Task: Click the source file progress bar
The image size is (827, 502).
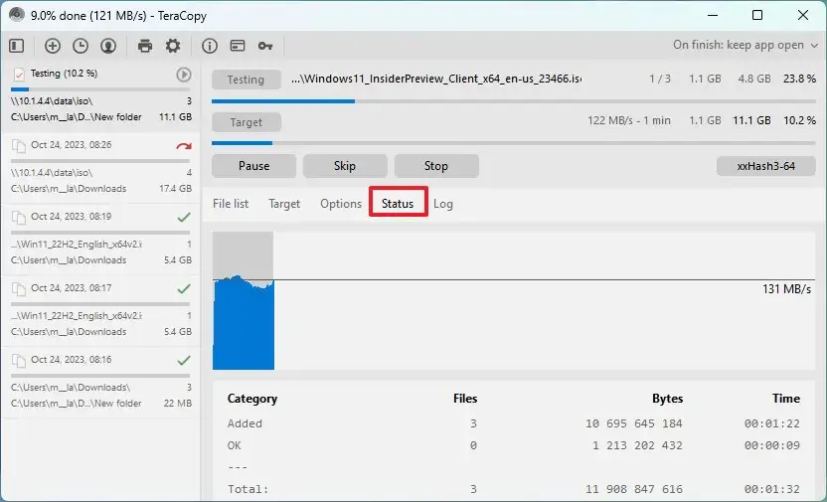Action: 514,101
